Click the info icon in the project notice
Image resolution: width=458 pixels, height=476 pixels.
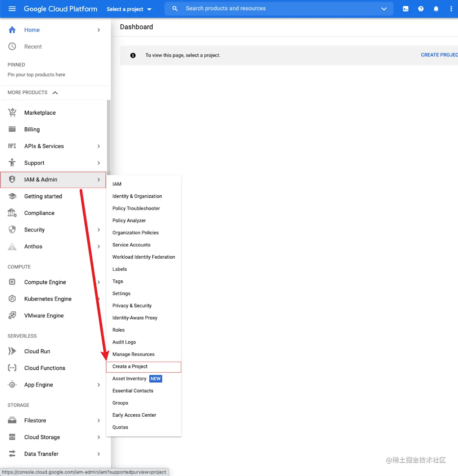click(133, 55)
